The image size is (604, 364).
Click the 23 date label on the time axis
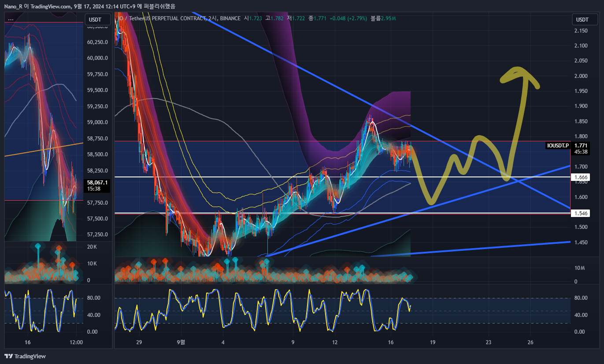488,342
